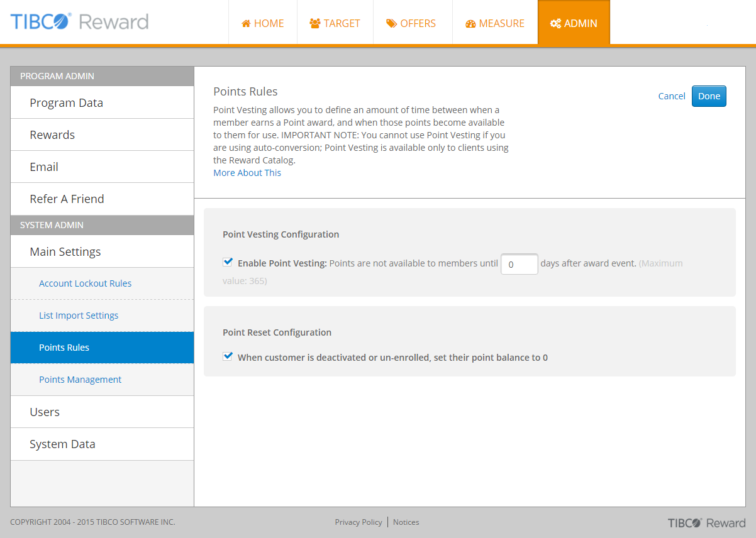Select the Rewards sidebar item
Viewport: 756px width, 538px height.
click(52, 134)
